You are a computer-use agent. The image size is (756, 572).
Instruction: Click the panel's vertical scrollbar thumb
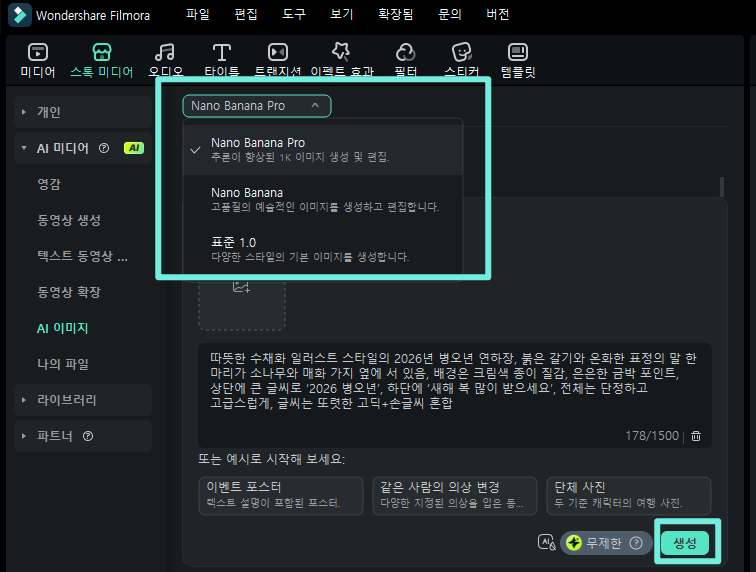point(722,186)
